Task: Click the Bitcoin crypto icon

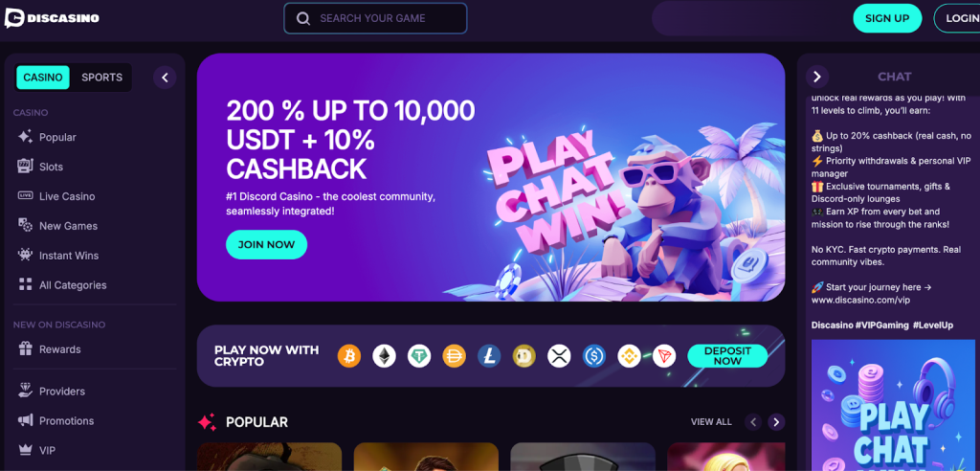Action: click(x=349, y=356)
